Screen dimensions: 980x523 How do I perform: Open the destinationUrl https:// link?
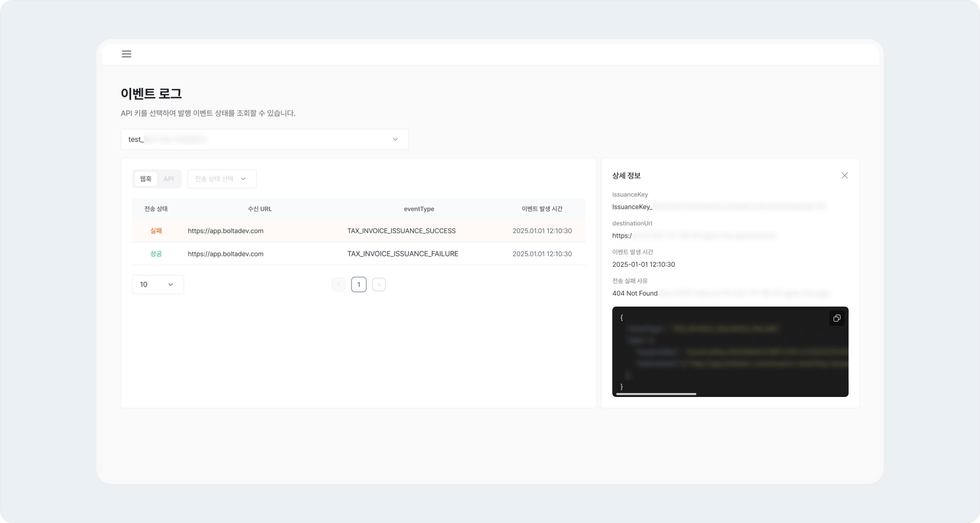pyautogui.click(x=621, y=236)
